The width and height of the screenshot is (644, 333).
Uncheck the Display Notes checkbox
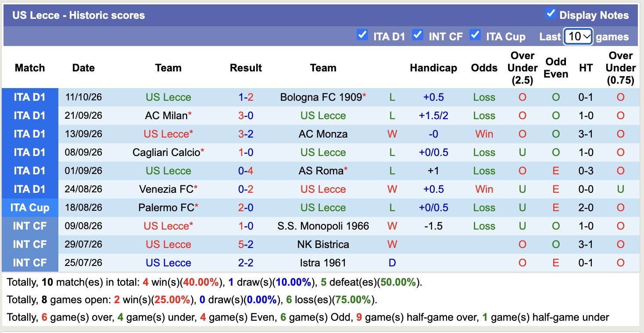click(551, 14)
